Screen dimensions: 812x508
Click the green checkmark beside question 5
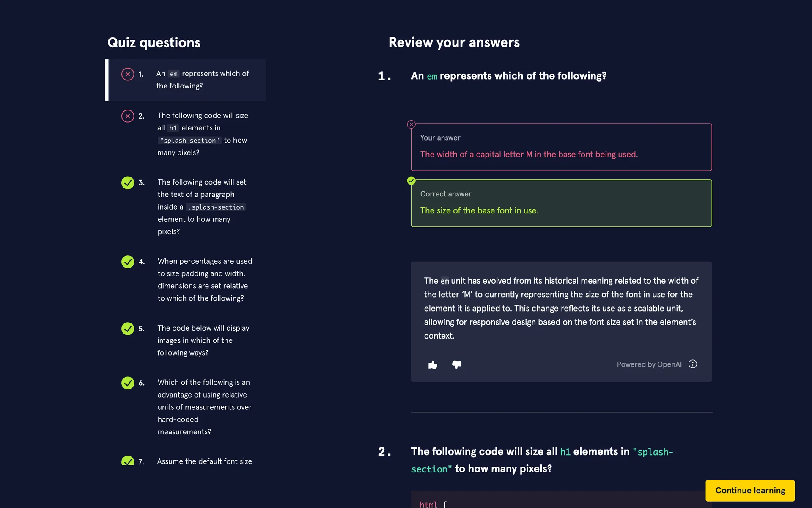[128, 329]
